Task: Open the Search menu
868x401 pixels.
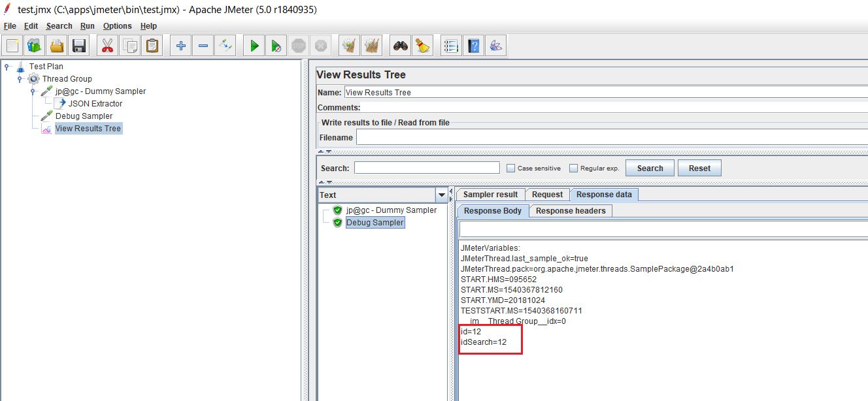Action: 59,26
